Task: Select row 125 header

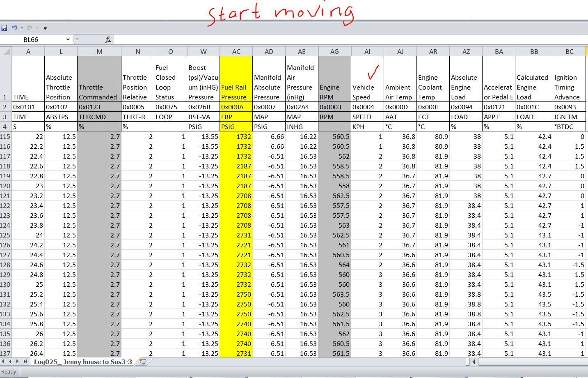Action: pyautogui.click(x=6, y=235)
